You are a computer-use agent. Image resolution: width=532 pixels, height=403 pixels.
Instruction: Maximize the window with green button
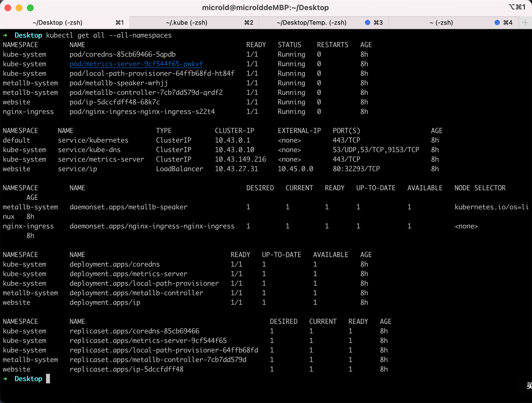point(30,8)
